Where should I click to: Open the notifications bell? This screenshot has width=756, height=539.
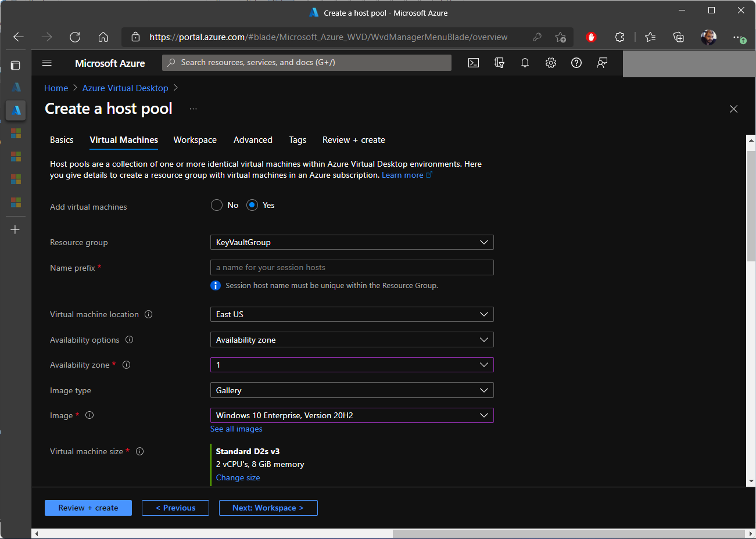tap(525, 63)
